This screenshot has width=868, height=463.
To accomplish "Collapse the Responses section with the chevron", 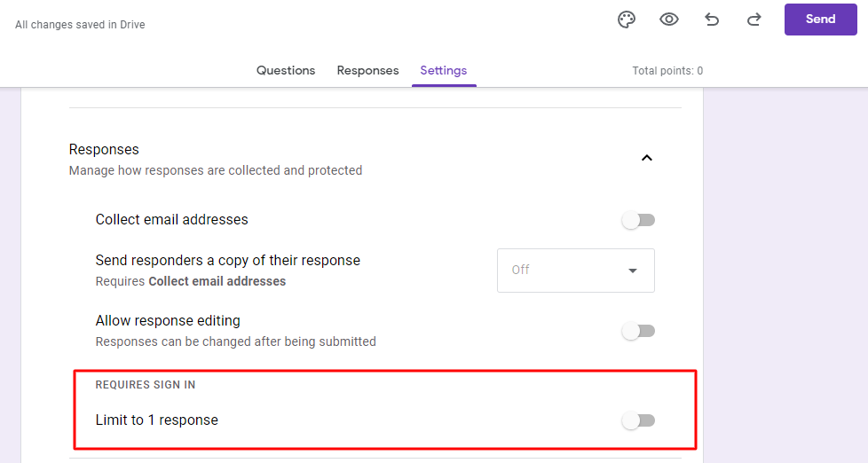I will pyautogui.click(x=647, y=158).
